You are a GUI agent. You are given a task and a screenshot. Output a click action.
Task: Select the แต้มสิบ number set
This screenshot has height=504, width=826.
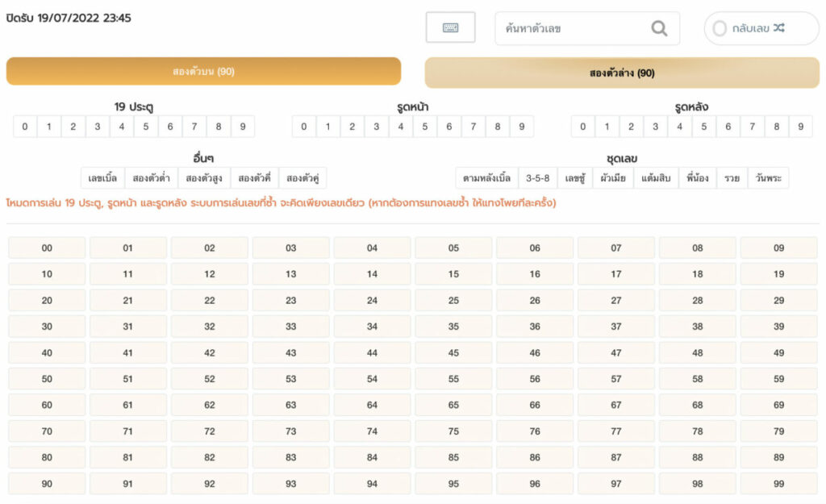pos(656,177)
